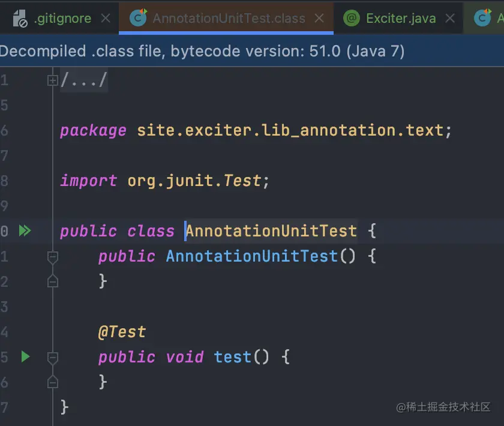The image size is (504, 426).
Task: Click the AnnotationUnitTest() constructor name
Action: (x=251, y=257)
